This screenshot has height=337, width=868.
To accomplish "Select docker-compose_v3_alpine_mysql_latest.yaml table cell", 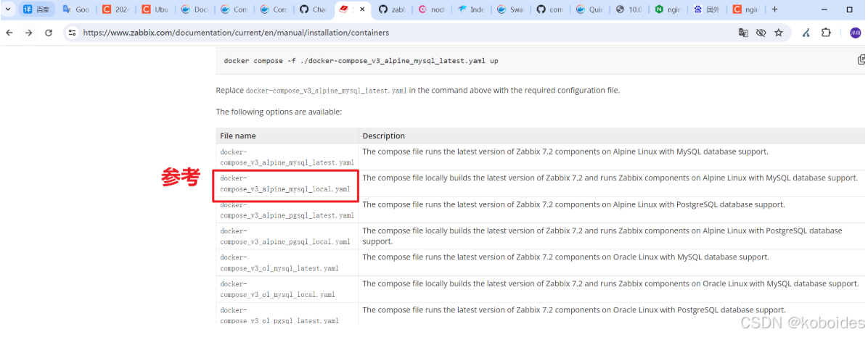I will 287,157.
